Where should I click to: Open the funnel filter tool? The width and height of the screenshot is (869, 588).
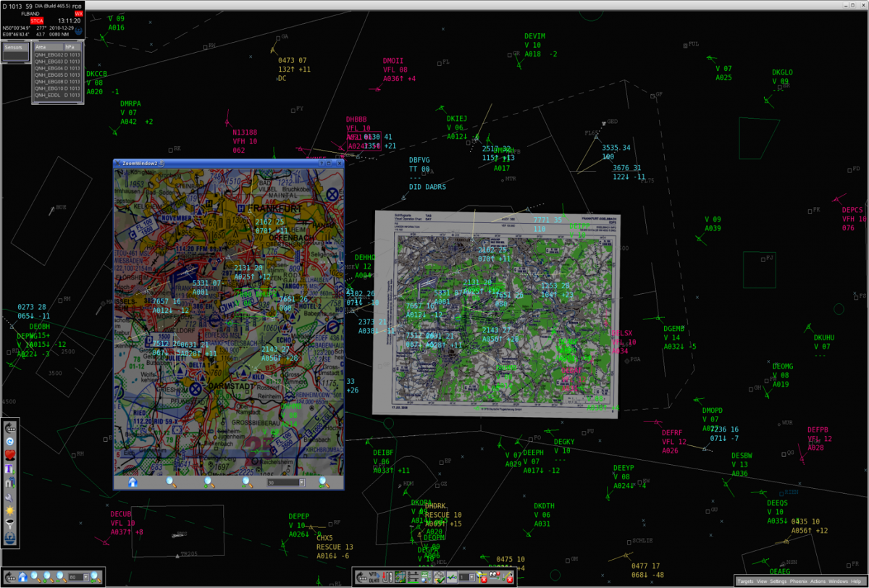pyautogui.click(x=10, y=524)
